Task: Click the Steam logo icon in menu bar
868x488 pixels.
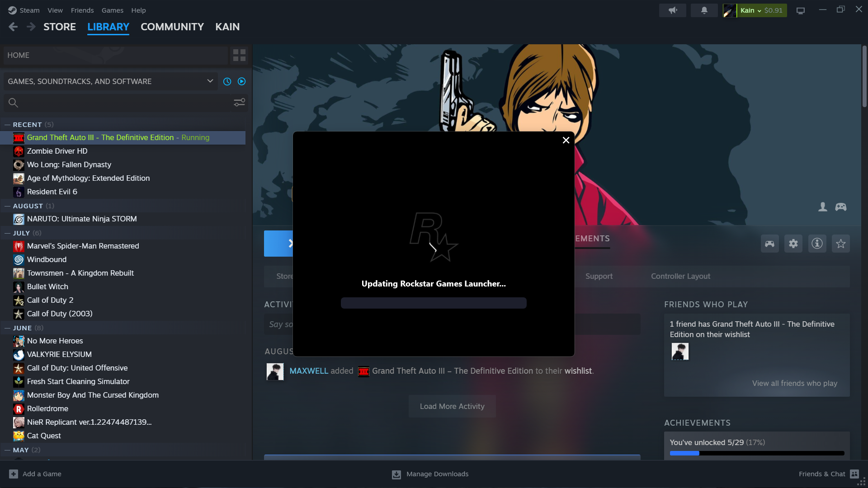Action: coord(12,10)
